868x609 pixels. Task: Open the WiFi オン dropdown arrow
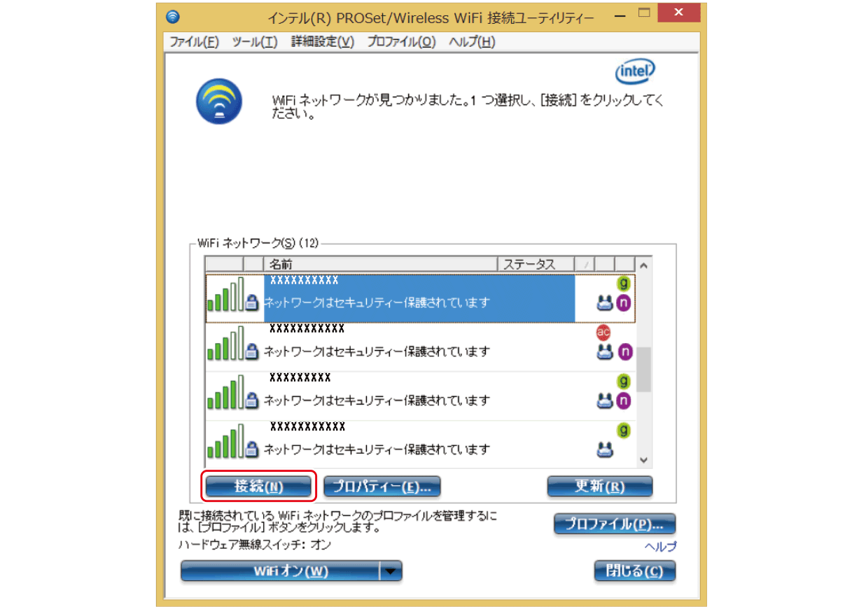coord(391,571)
